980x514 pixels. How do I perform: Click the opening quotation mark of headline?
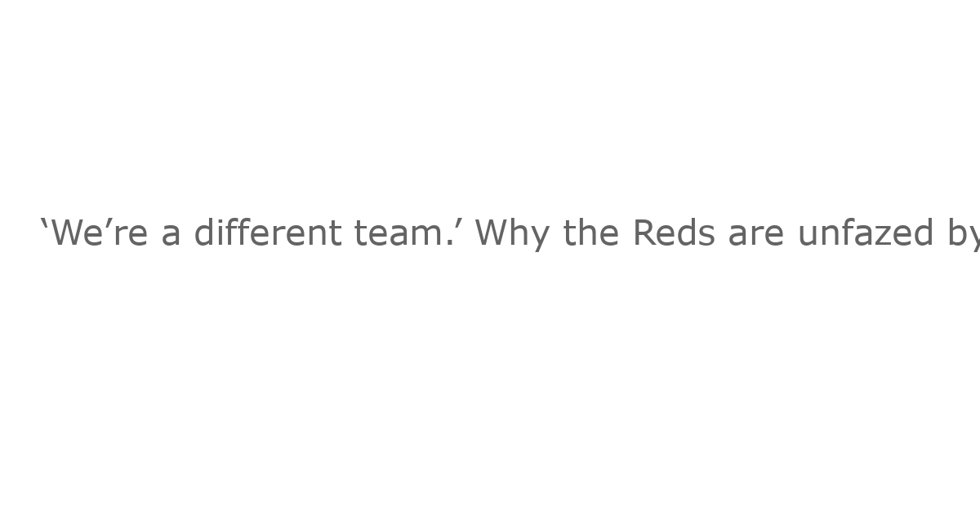click(44, 224)
